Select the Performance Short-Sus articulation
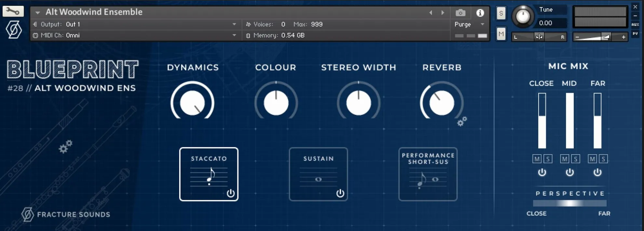This screenshot has height=231, width=644. pyautogui.click(x=428, y=174)
